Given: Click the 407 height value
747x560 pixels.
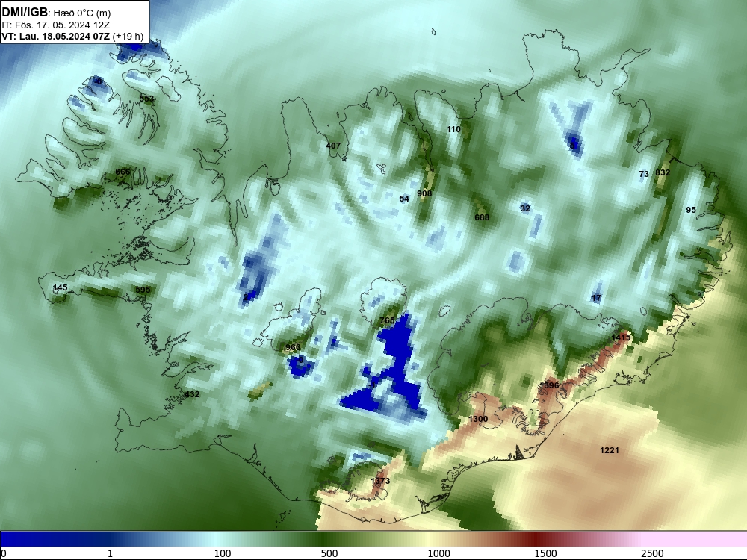Looking at the screenshot, I should 333,146.
